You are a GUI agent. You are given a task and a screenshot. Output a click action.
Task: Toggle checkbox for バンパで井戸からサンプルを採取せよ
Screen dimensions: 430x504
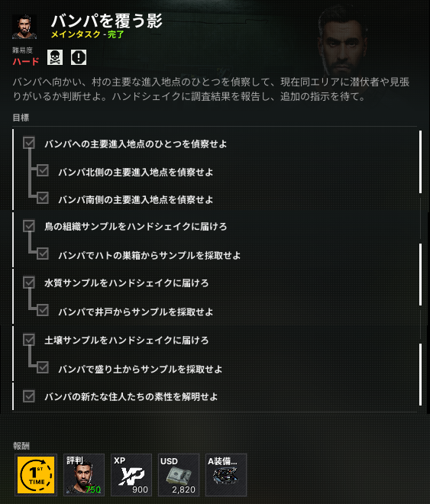43,310
